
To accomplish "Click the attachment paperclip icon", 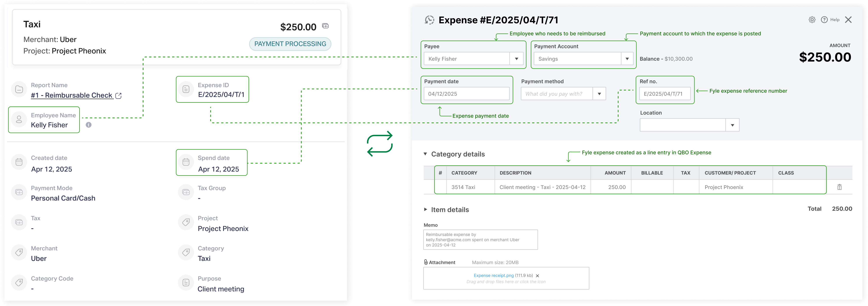I will pyautogui.click(x=426, y=262).
